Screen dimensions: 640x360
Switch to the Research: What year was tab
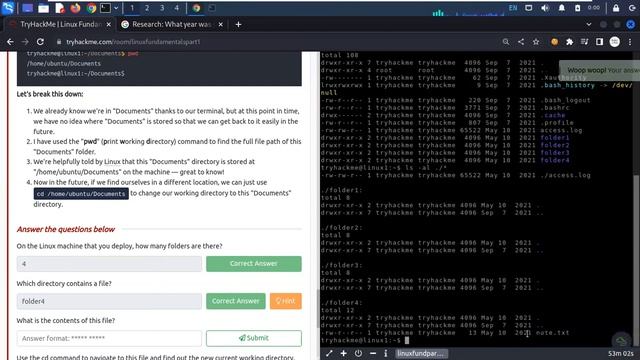(172, 24)
